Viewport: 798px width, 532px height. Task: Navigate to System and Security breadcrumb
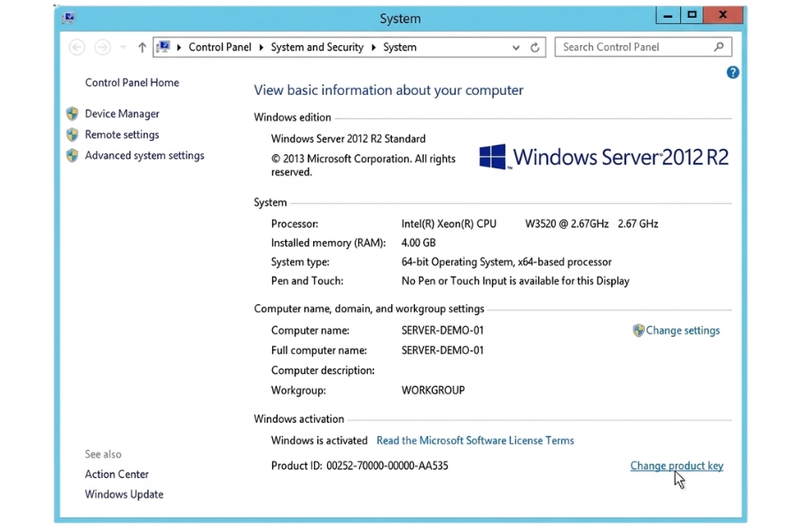pos(317,47)
